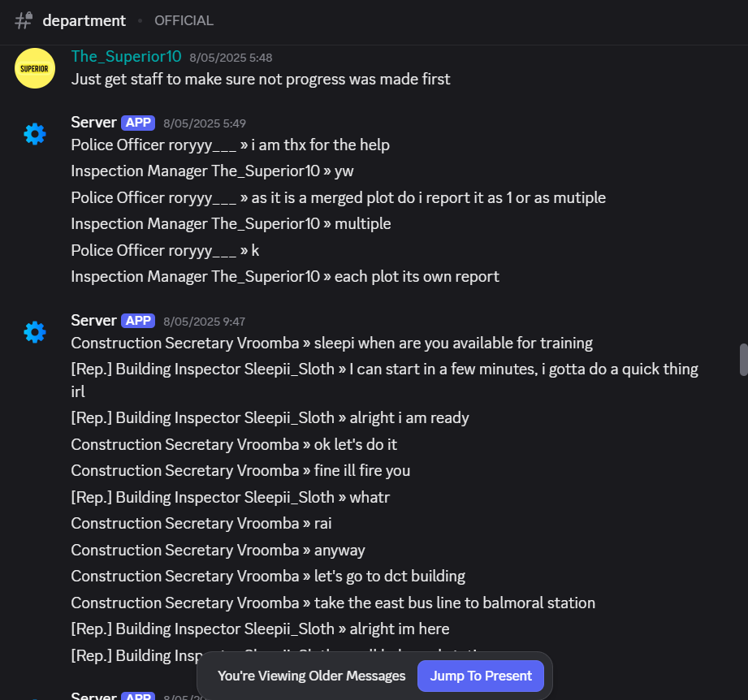Screen dimensions: 748x700
Task: Open The_Superior10 username profile
Action: (126, 56)
